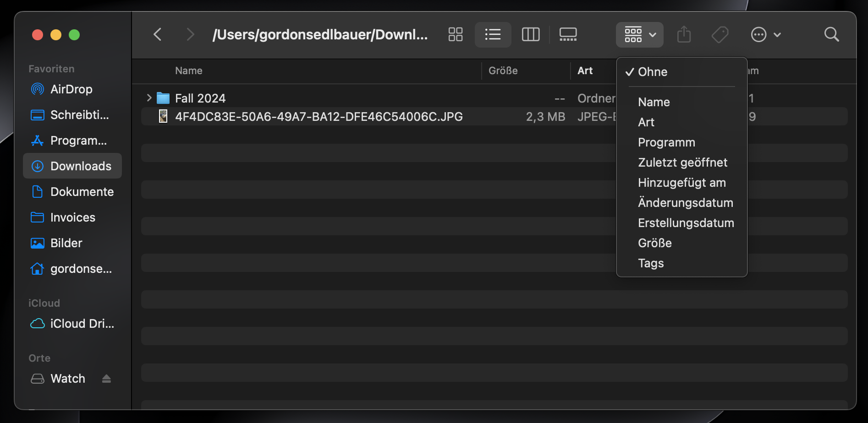Viewport: 868px width, 423px height.
Task: Close the grouping dropdown button
Action: click(x=639, y=34)
